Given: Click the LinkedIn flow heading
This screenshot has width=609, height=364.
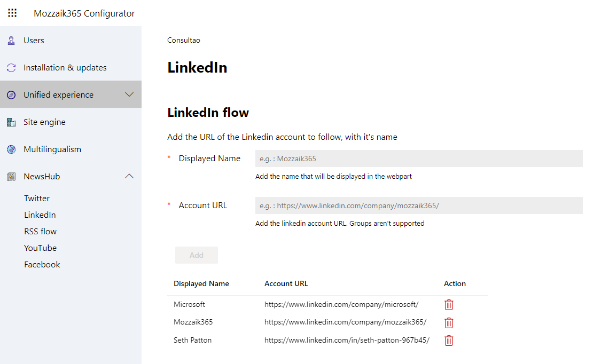Looking at the screenshot, I should coord(208,113).
